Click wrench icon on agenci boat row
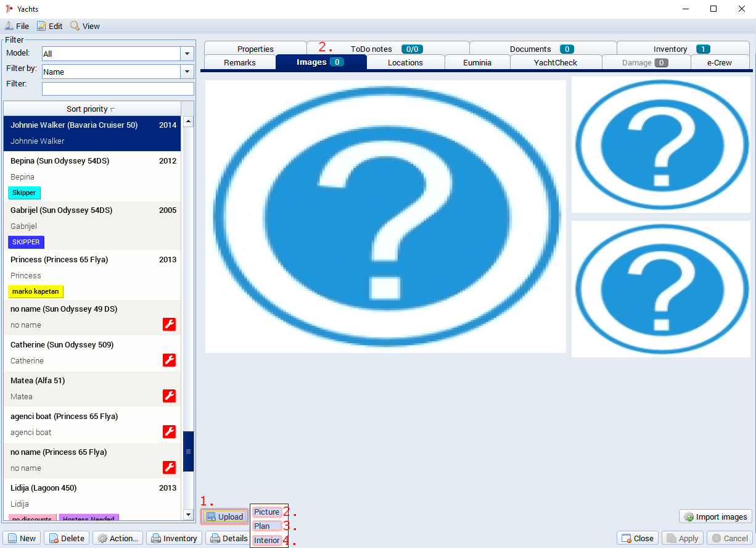The image size is (756, 548). [x=170, y=432]
